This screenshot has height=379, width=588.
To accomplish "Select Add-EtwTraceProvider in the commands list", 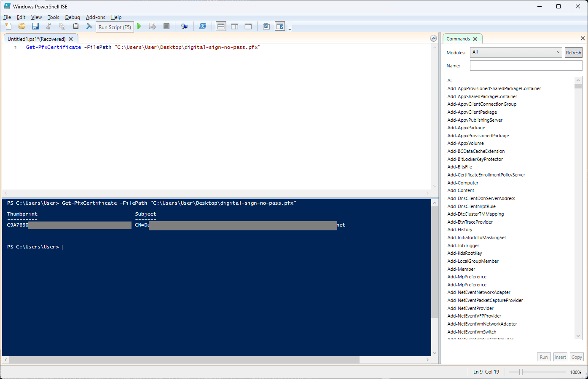I will coord(470,222).
